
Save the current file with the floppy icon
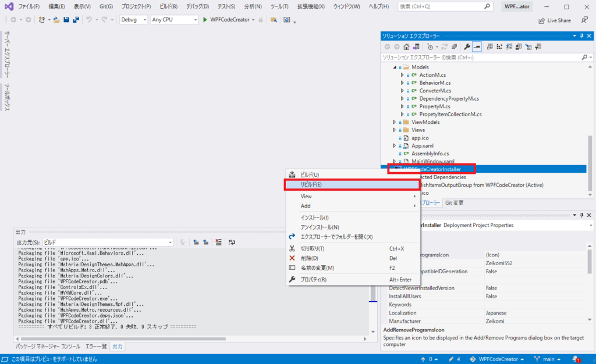pos(66,20)
